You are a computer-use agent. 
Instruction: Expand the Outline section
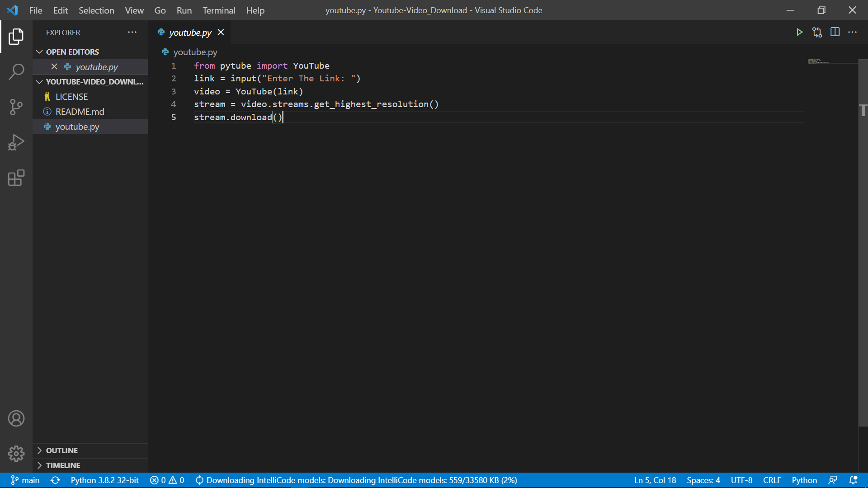[x=90, y=450]
